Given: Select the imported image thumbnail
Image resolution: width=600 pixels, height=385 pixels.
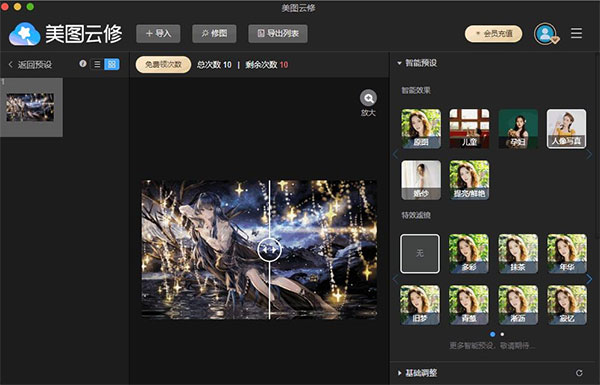Looking at the screenshot, I should (30, 108).
